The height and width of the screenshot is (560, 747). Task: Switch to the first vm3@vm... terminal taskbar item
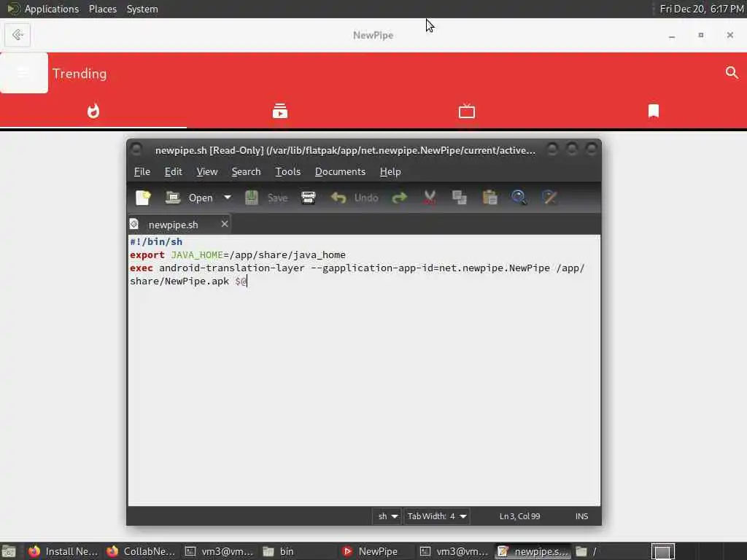(219, 551)
